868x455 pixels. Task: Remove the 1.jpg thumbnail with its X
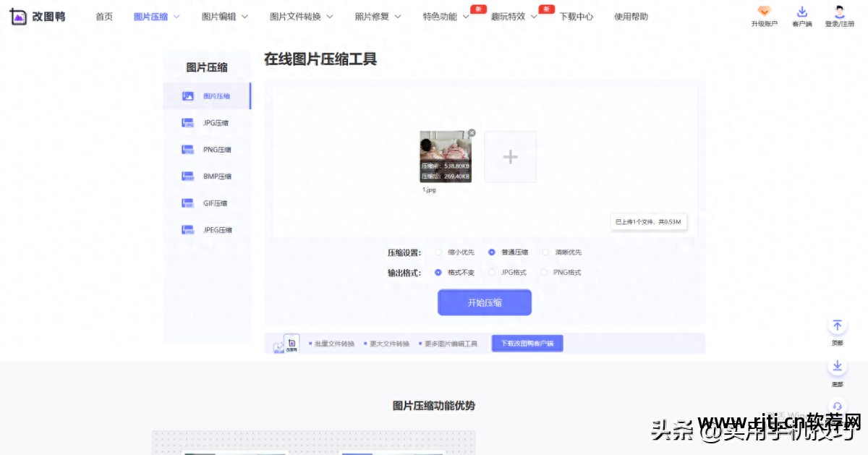click(x=472, y=132)
